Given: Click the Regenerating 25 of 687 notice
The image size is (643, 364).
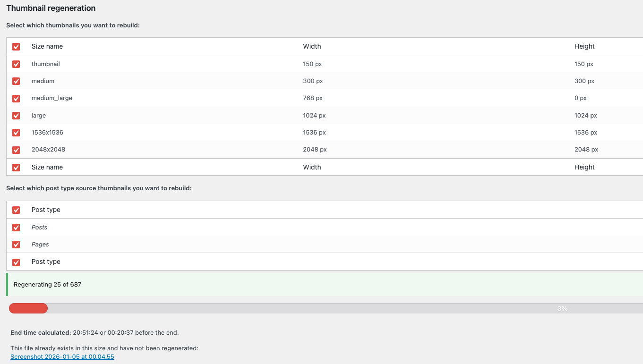Looking at the screenshot, I should click(x=48, y=284).
